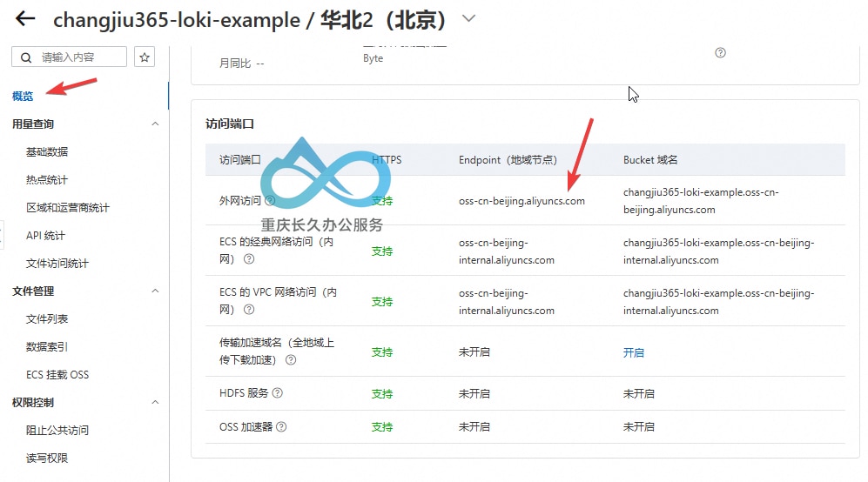Collapse the 用量查询 section chevron

[x=156, y=124]
